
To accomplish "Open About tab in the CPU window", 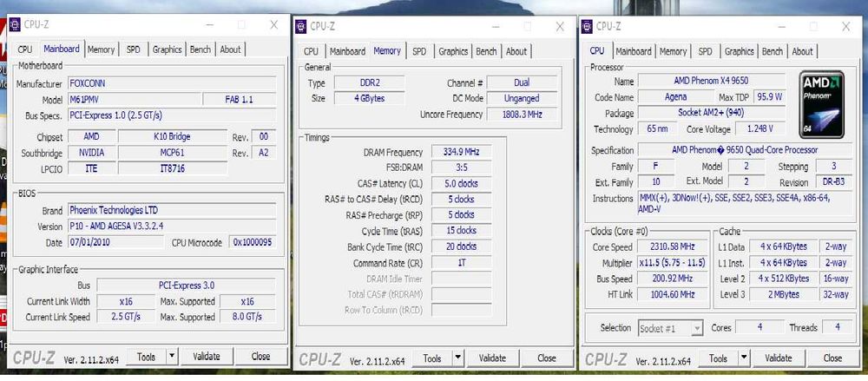I will tap(802, 51).
